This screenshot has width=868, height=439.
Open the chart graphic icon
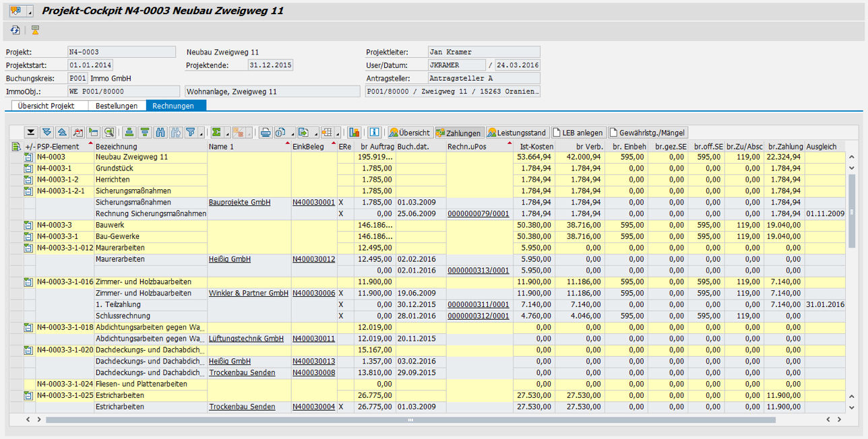coord(354,133)
